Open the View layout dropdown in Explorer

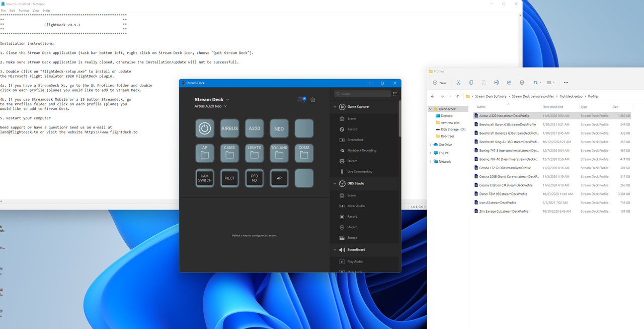pyautogui.click(x=550, y=83)
